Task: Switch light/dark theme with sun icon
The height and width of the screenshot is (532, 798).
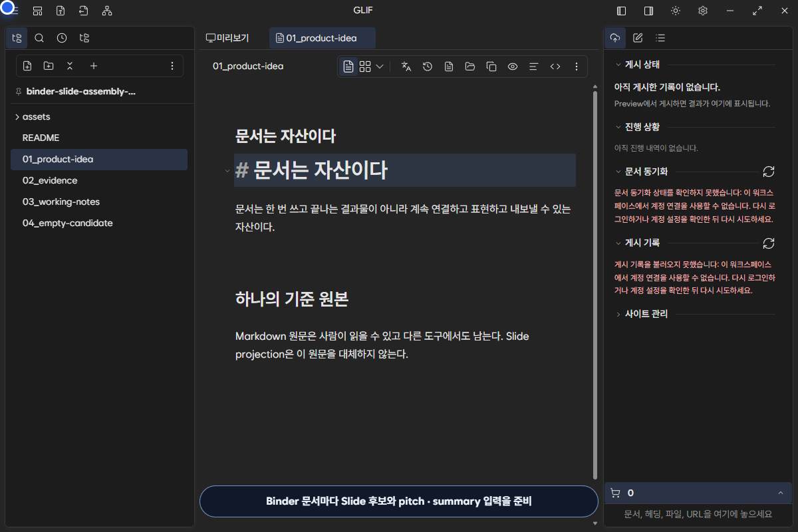Action: (x=676, y=11)
